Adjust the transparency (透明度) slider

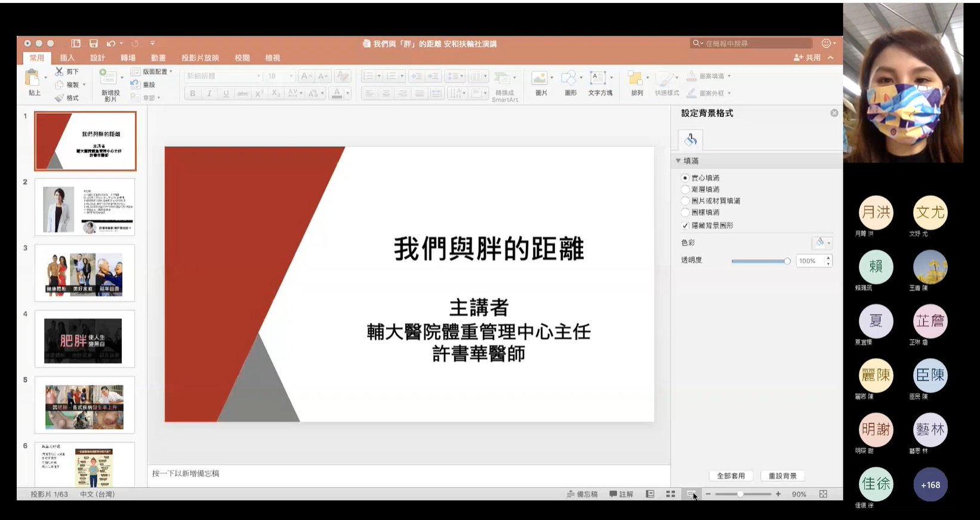click(x=761, y=261)
